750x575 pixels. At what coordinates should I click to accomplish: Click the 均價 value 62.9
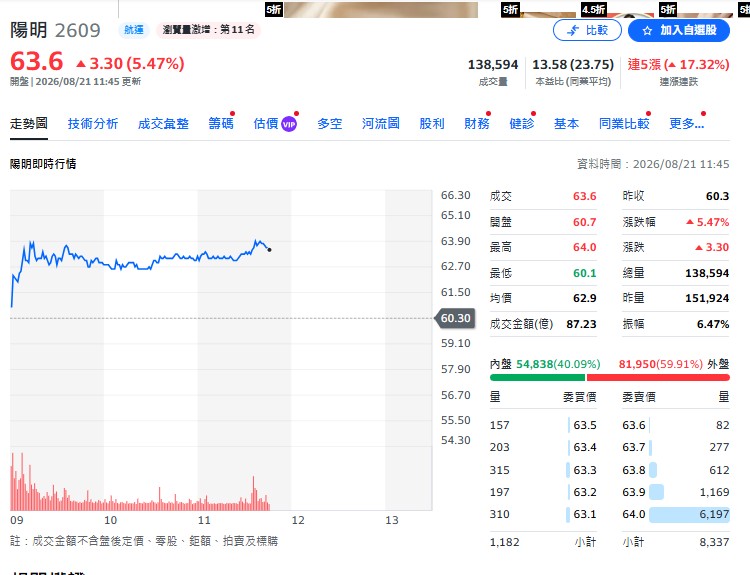click(x=585, y=299)
